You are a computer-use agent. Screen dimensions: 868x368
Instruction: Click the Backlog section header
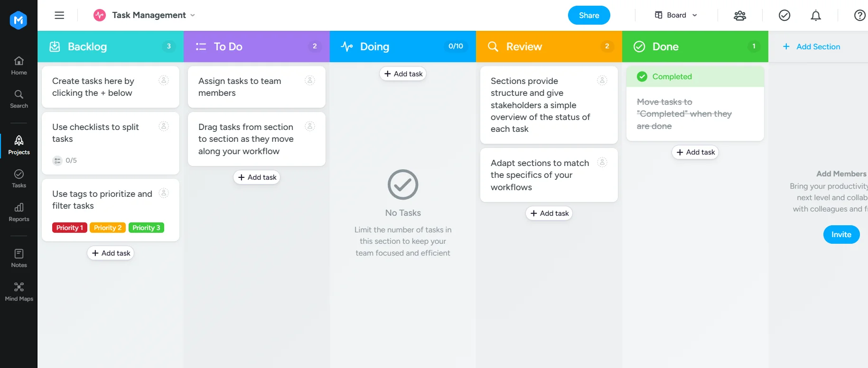pyautogui.click(x=87, y=46)
